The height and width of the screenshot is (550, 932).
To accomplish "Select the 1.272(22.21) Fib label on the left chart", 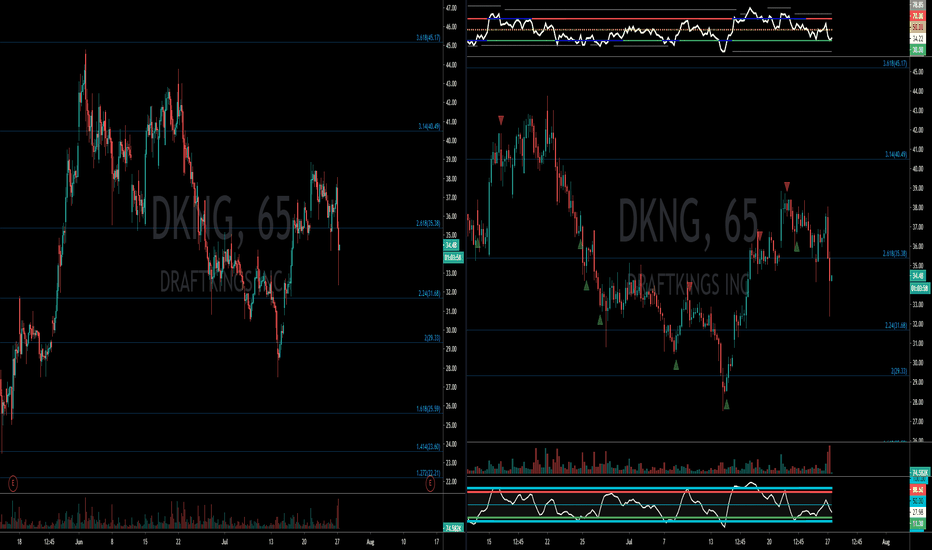I will click(x=428, y=473).
